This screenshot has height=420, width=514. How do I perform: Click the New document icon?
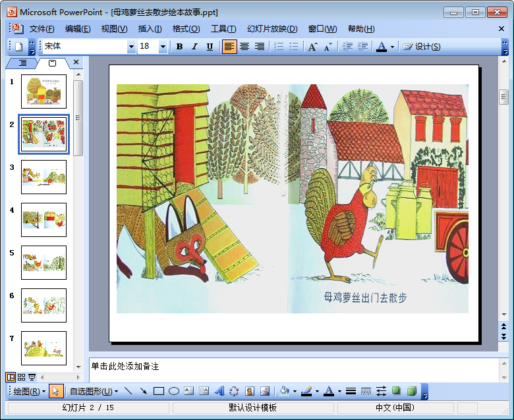tap(18, 47)
